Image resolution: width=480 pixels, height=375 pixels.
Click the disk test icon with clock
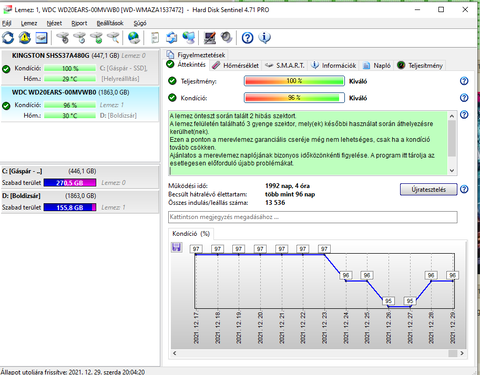[x=80, y=38]
